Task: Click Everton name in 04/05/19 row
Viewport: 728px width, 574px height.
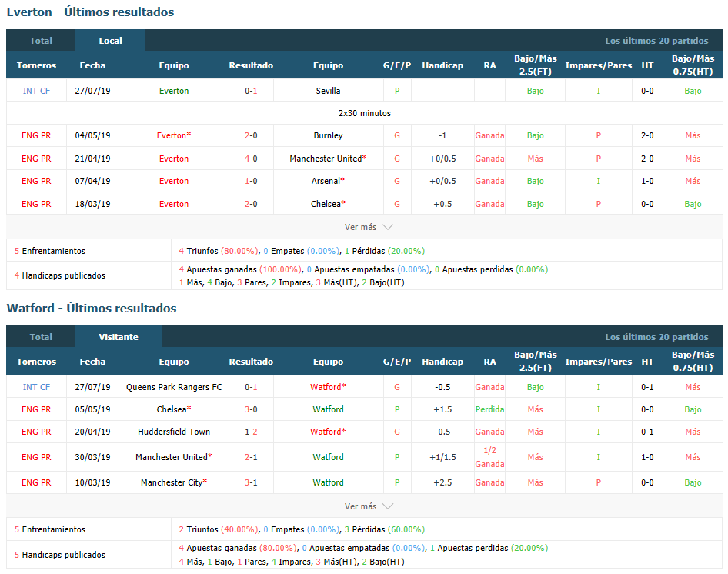Action: [174, 135]
